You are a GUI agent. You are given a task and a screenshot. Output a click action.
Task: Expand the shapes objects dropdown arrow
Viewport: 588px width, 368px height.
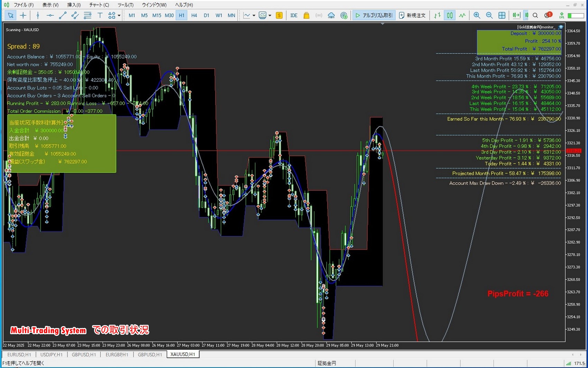[x=119, y=15]
